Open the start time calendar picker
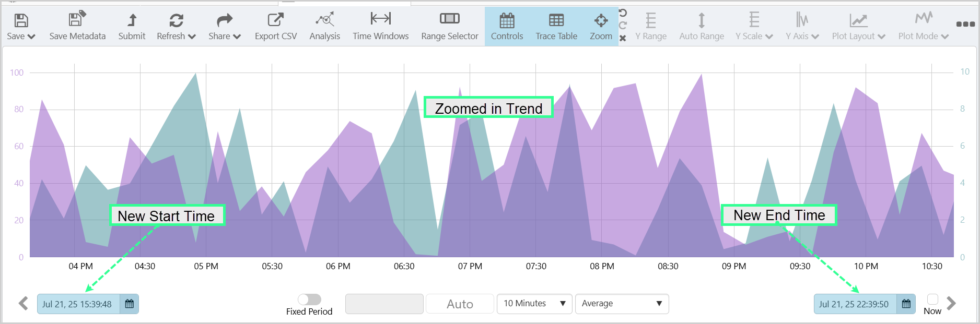Viewport: 980px width, 324px height. [x=130, y=304]
